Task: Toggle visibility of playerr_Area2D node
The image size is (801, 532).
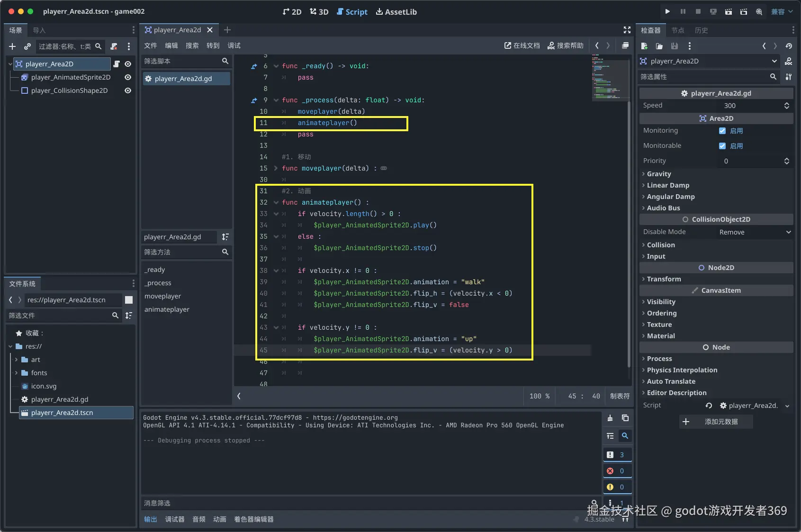Action: (128, 64)
